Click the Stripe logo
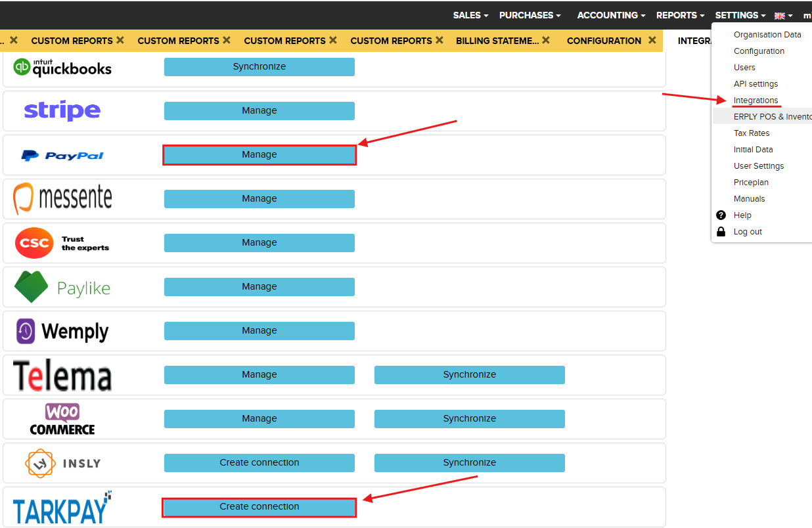812x528 pixels. pos(62,111)
